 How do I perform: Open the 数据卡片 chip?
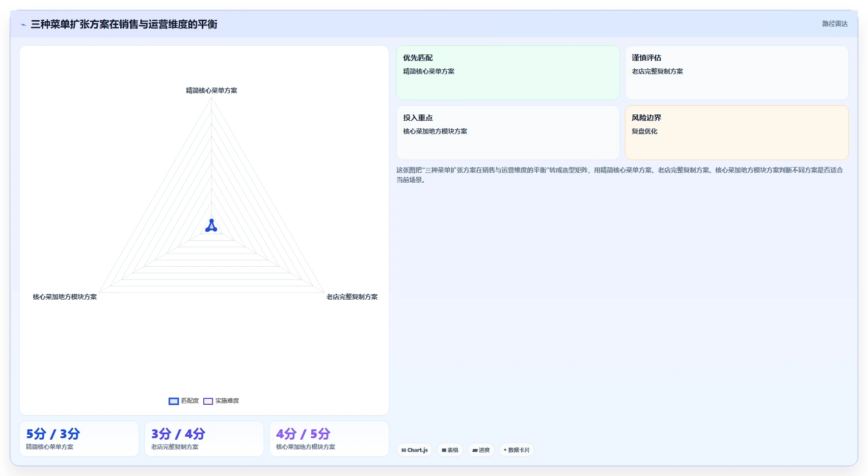[x=516, y=450]
